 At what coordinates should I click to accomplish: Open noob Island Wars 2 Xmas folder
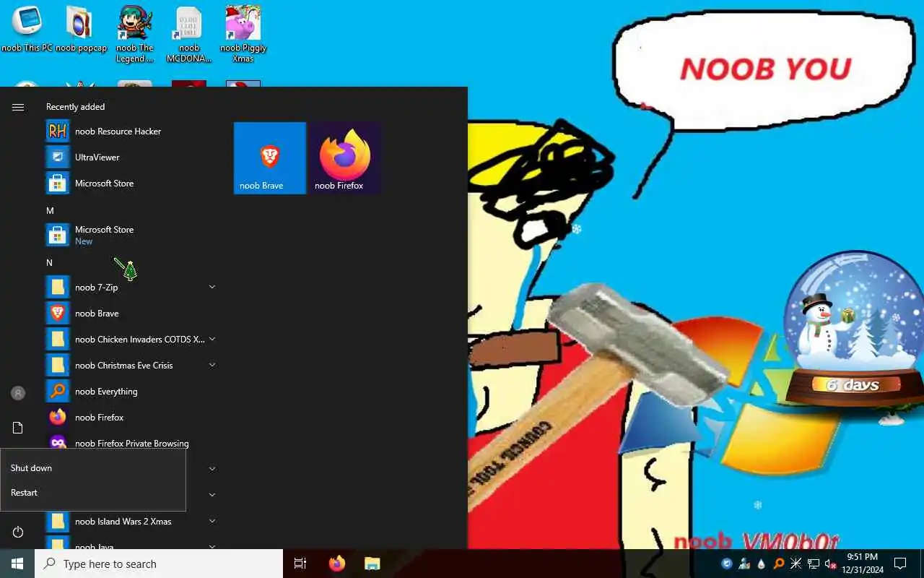131,522
